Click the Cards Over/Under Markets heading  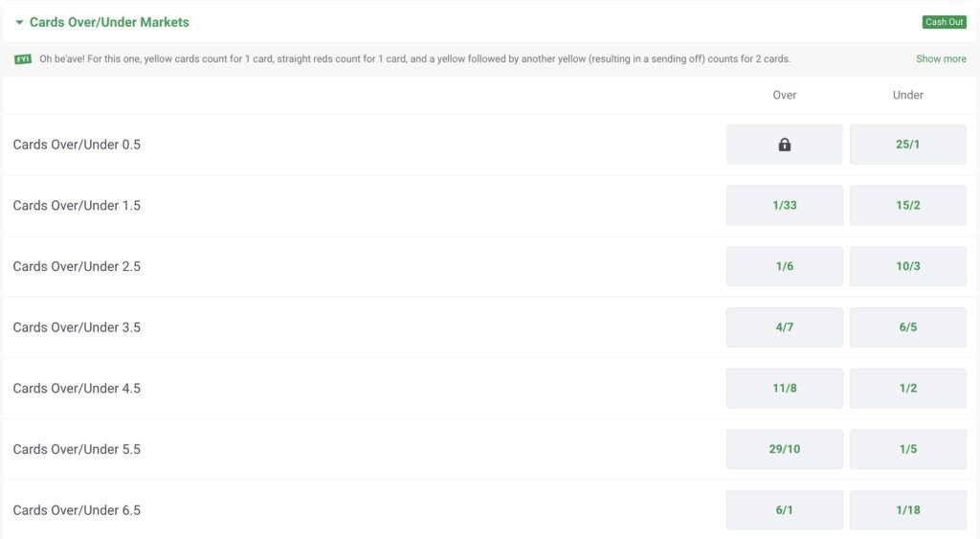click(109, 22)
